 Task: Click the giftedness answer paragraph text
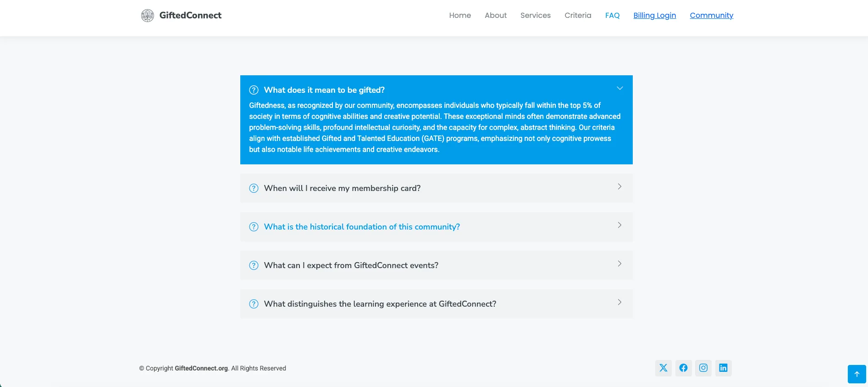435,127
